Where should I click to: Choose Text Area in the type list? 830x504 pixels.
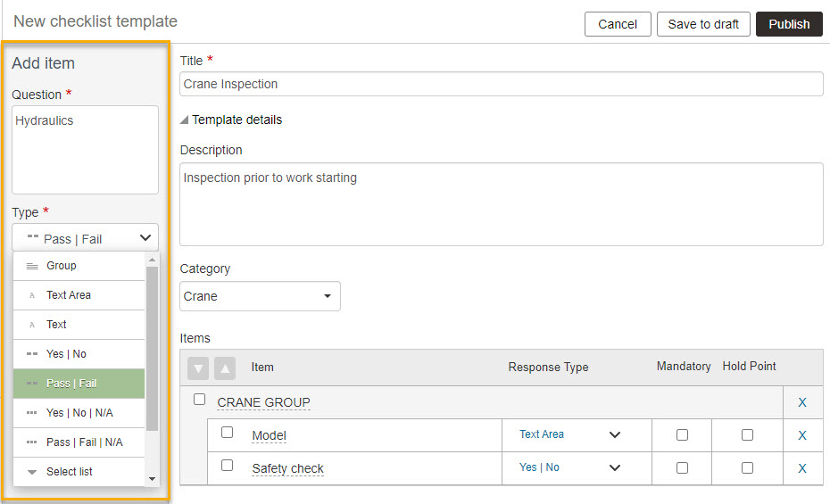point(79,295)
